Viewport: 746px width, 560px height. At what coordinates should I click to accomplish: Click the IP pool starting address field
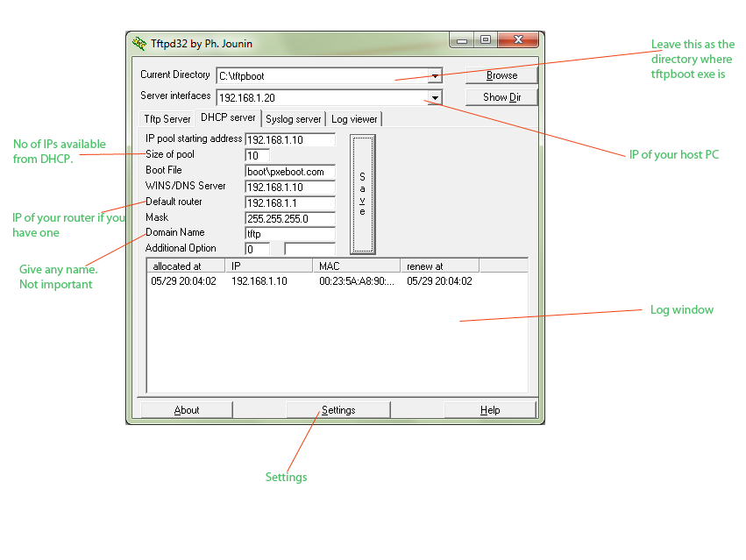coord(289,140)
